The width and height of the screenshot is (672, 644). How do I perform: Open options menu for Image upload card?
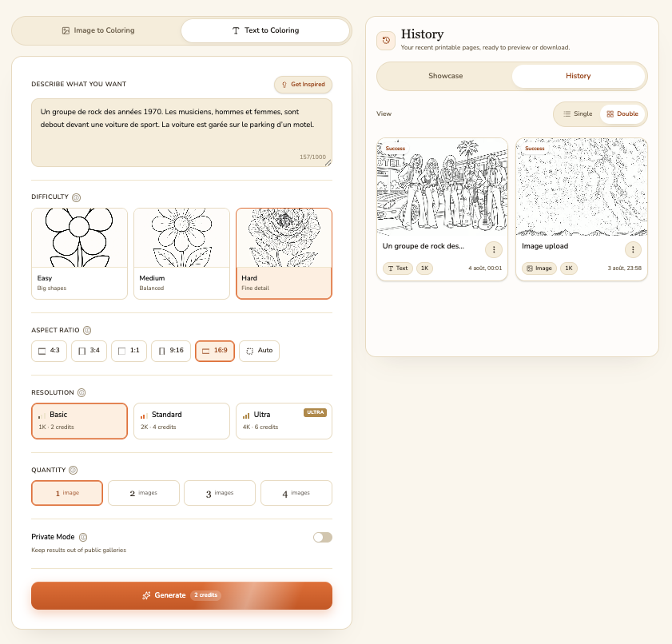[633, 249]
